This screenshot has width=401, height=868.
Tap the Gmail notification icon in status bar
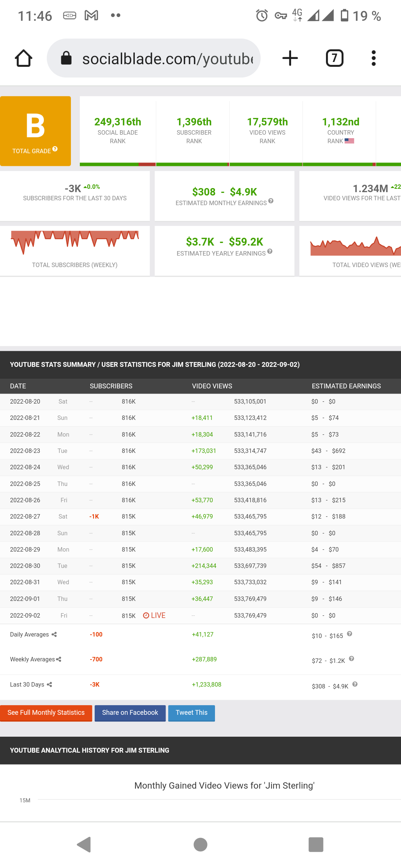[x=91, y=15]
